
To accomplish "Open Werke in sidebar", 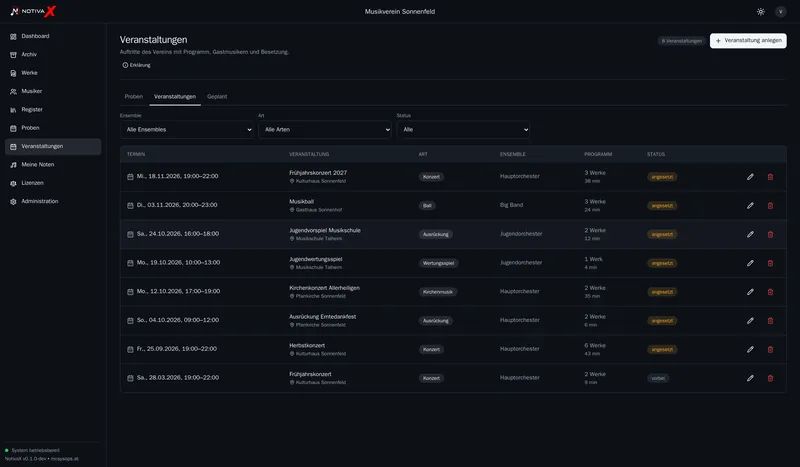I will tap(53, 73).
